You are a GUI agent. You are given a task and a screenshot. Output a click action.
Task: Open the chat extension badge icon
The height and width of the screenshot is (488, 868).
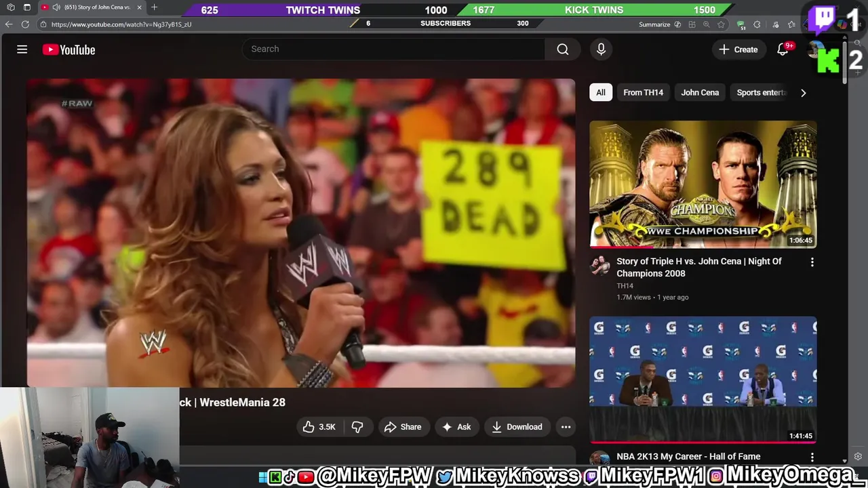click(x=741, y=25)
